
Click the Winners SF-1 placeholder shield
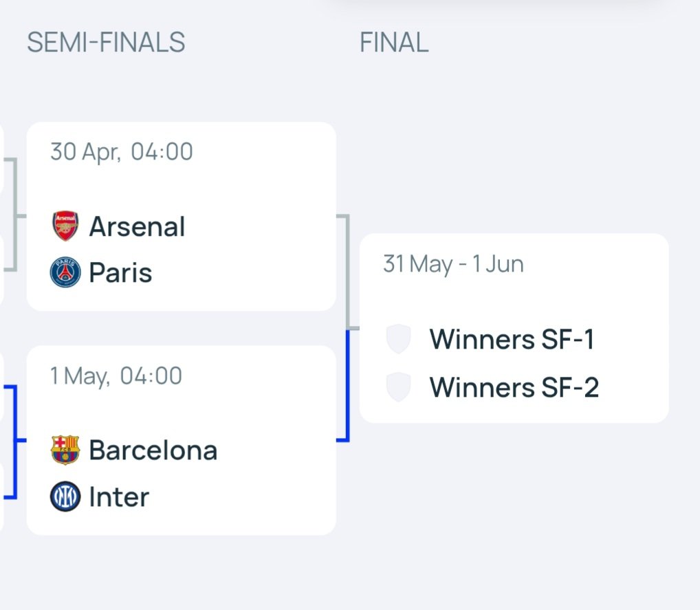click(x=398, y=338)
